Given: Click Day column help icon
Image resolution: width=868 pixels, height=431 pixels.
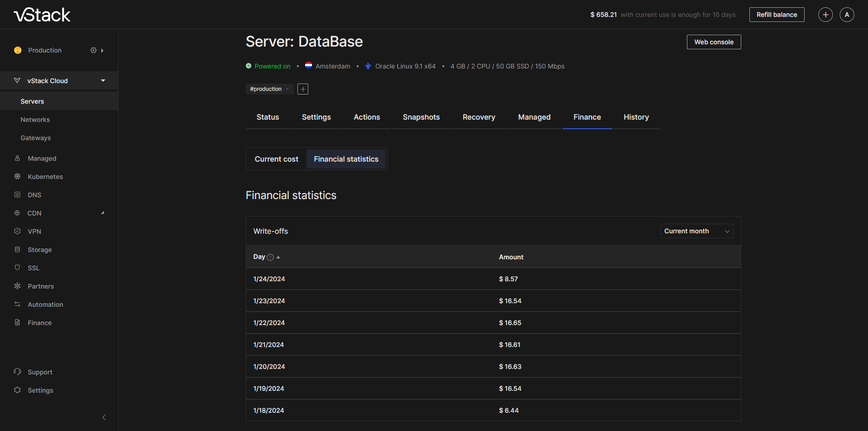Looking at the screenshot, I should tap(270, 257).
